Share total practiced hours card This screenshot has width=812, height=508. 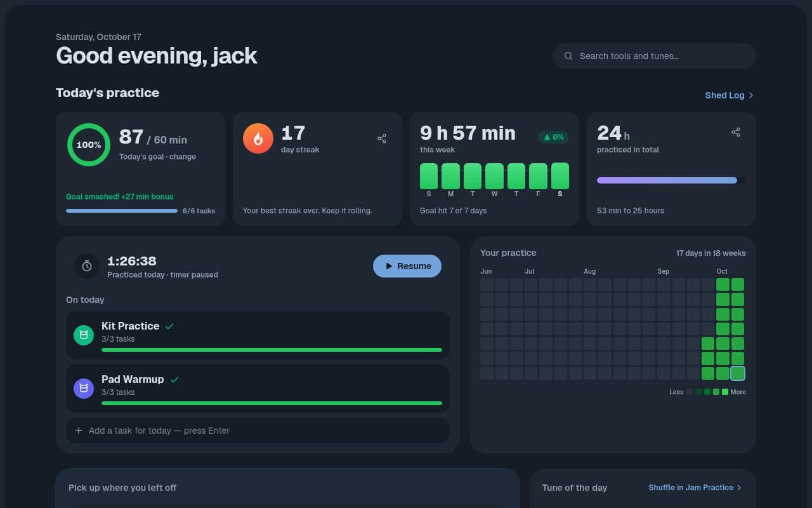point(736,132)
